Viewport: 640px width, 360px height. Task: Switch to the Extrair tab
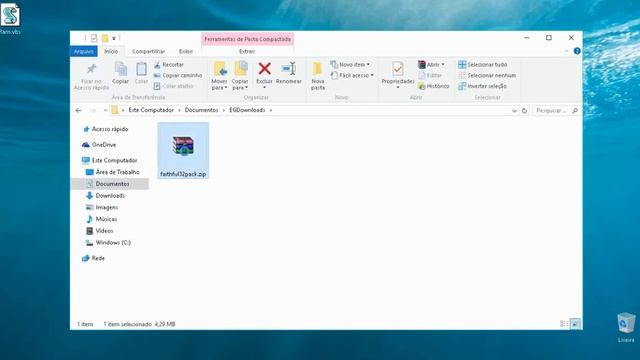pos(247,51)
